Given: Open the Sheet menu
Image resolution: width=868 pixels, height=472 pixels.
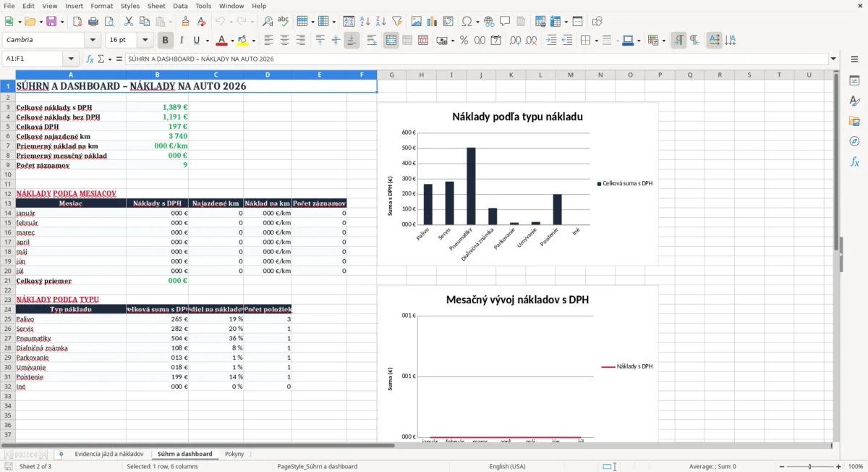Looking at the screenshot, I should pyautogui.click(x=156, y=6).
